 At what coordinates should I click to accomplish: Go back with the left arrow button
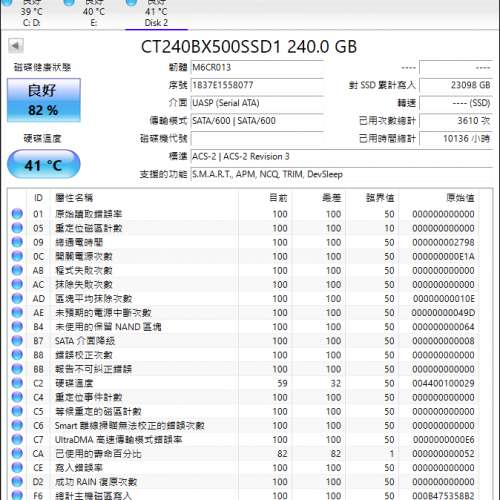click(16, 46)
